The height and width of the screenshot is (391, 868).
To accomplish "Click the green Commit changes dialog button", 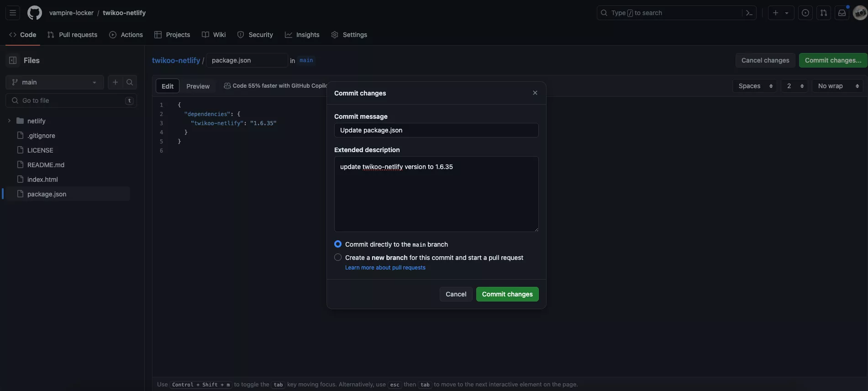I will 507,294.
